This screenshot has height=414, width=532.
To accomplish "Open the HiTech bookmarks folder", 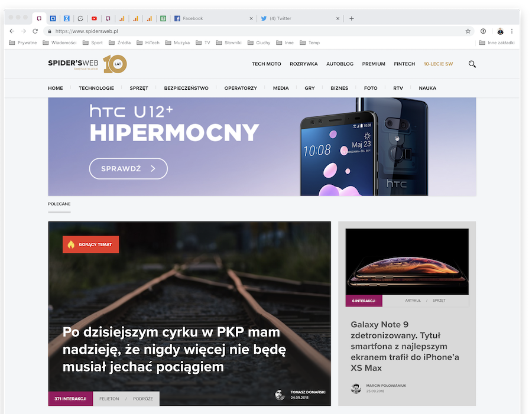I will click(148, 43).
